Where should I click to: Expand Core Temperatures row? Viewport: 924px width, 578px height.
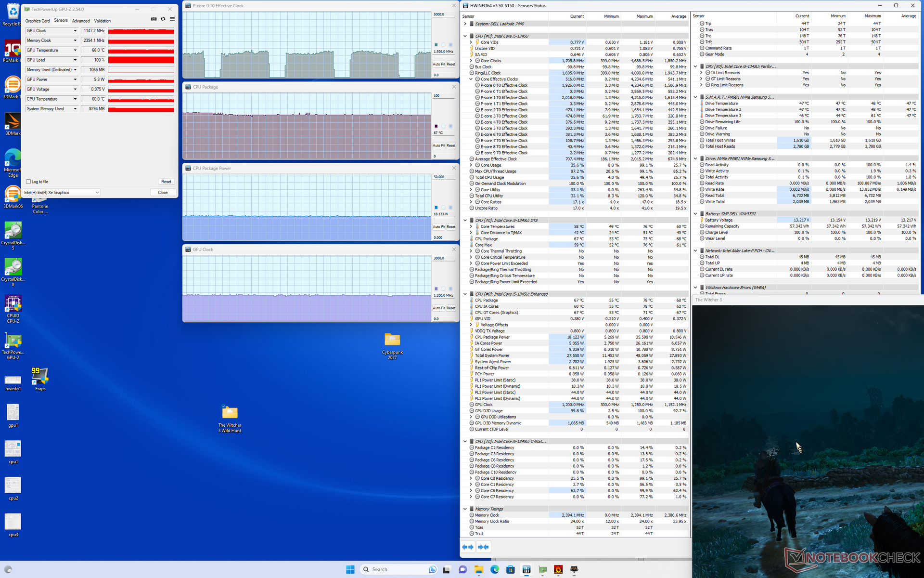point(471,226)
